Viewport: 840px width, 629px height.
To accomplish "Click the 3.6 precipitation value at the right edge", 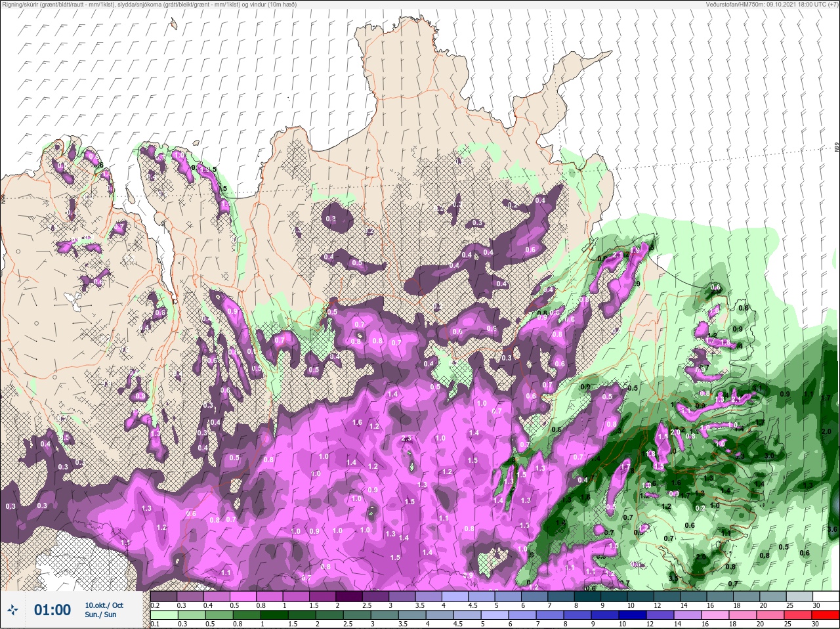I will (x=833, y=529).
